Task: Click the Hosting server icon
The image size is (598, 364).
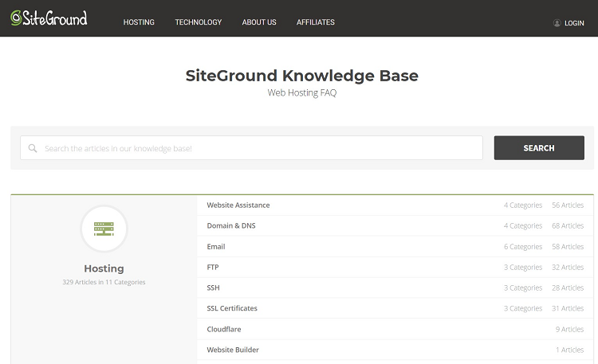Action: (x=104, y=229)
